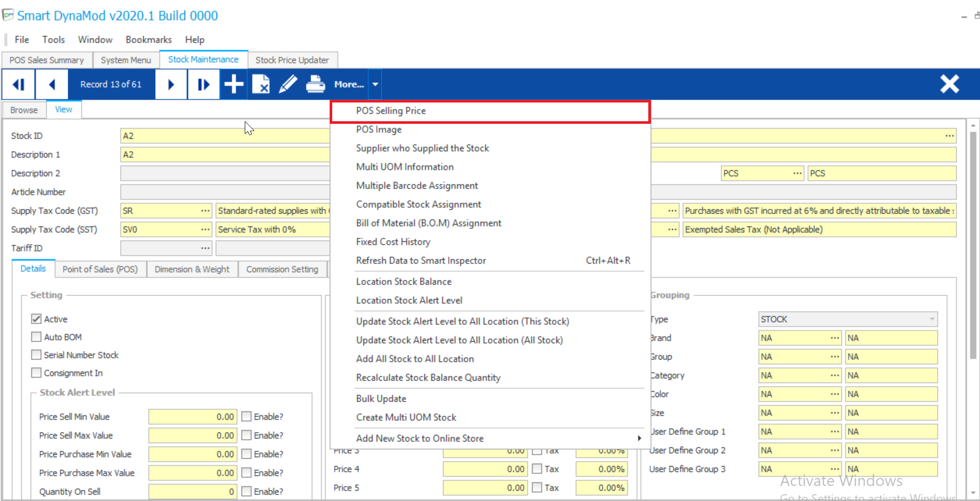This screenshot has width=980, height=501.
Task: Open User Define Group 1 lookup ellipsis
Action: coord(835,431)
